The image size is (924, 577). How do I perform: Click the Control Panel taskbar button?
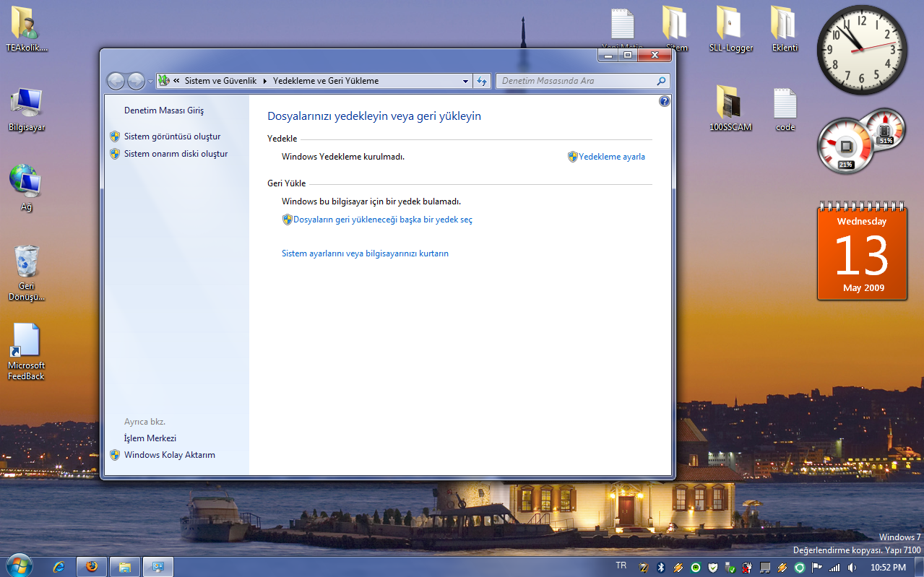158,567
